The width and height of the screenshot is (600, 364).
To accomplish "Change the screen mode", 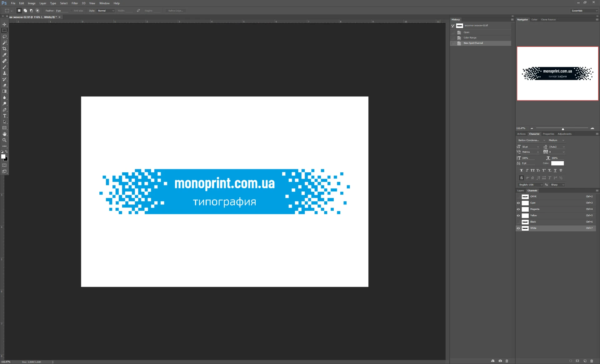I will pos(4,171).
